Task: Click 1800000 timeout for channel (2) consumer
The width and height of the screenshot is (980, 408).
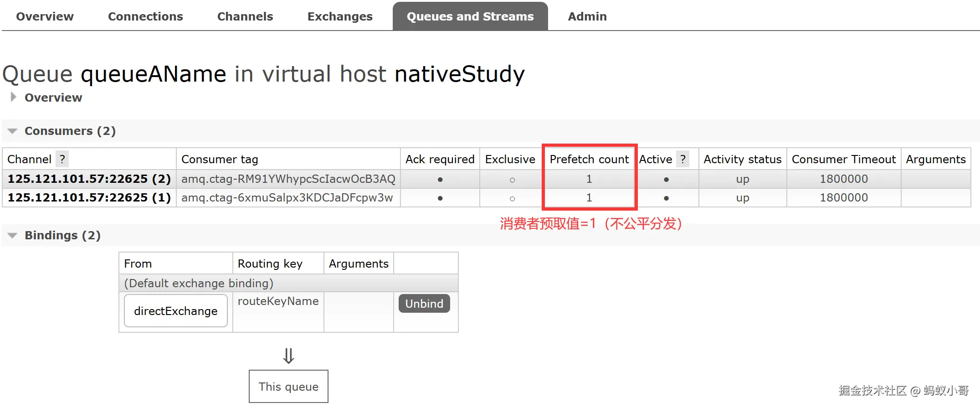Action: click(844, 179)
